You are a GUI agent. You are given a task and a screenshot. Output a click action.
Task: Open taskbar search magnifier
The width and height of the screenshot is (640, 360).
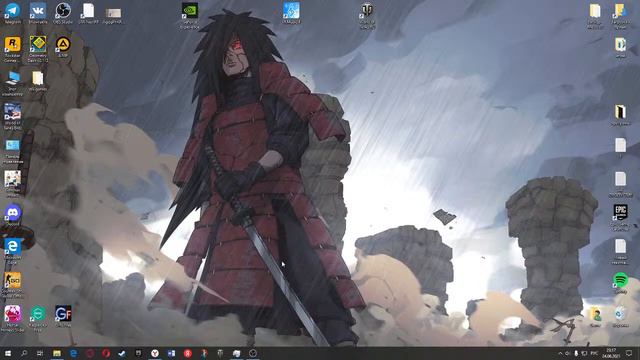[24, 353]
